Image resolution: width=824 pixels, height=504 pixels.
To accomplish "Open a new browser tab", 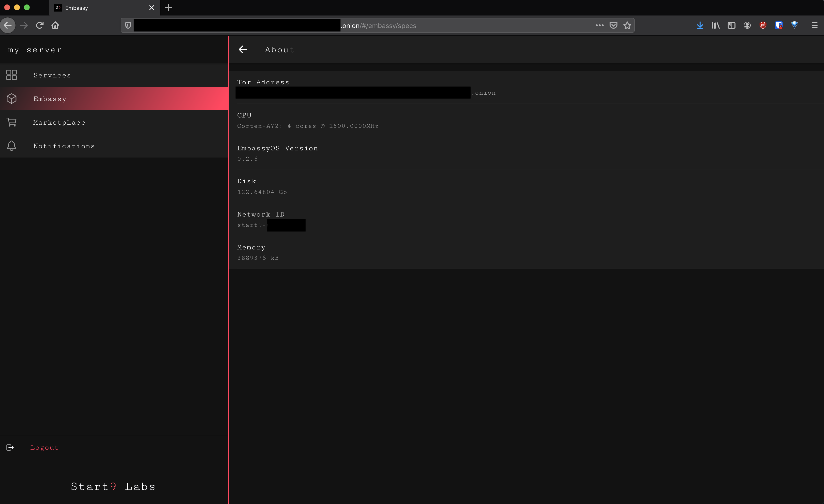I will pos(168,8).
